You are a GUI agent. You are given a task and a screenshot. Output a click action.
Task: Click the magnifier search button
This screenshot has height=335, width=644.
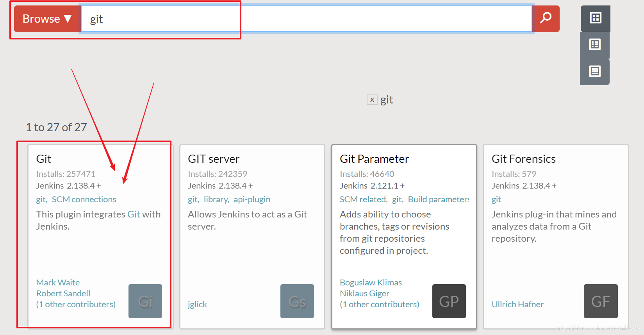coord(546,19)
